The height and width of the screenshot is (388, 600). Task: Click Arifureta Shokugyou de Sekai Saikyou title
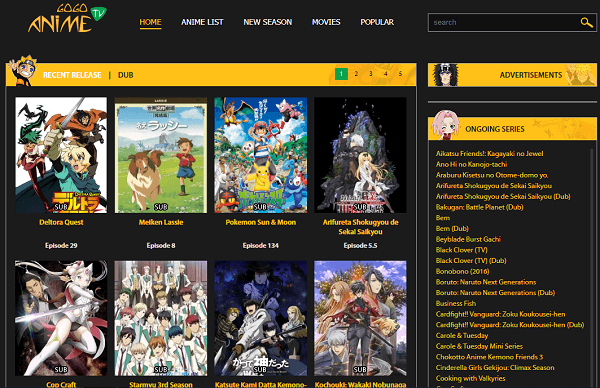360,227
